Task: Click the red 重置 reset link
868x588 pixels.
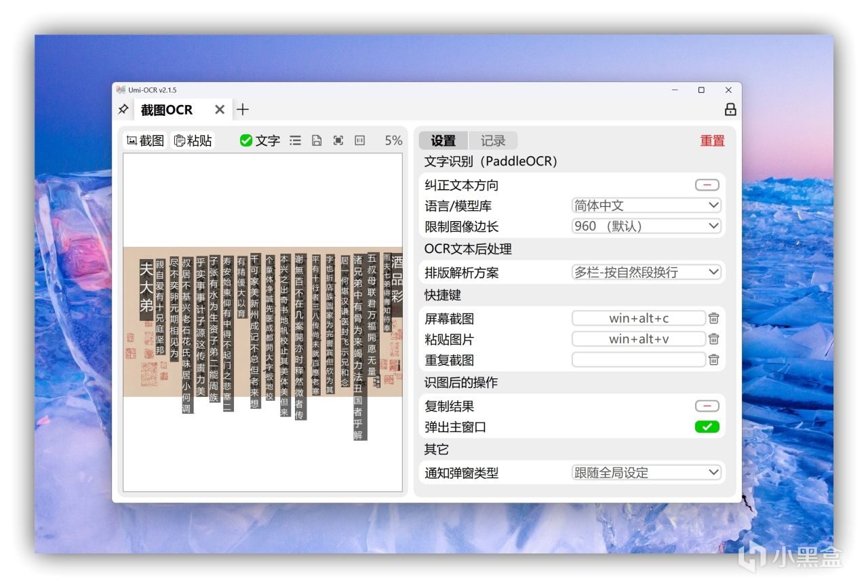Action: click(x=711, y=140)
